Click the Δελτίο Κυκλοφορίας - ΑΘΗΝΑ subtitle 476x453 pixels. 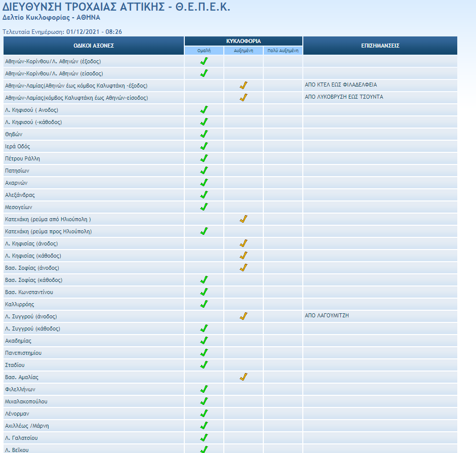tap(51, 17)
